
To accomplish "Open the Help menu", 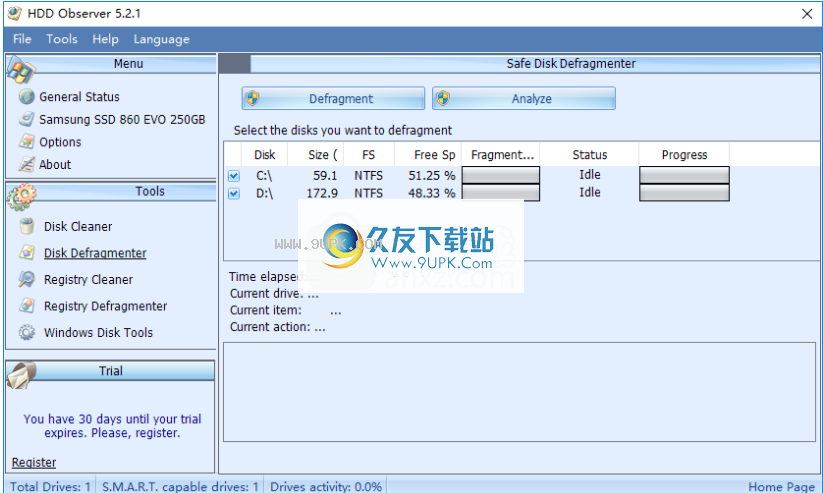I will pos(105,39).
